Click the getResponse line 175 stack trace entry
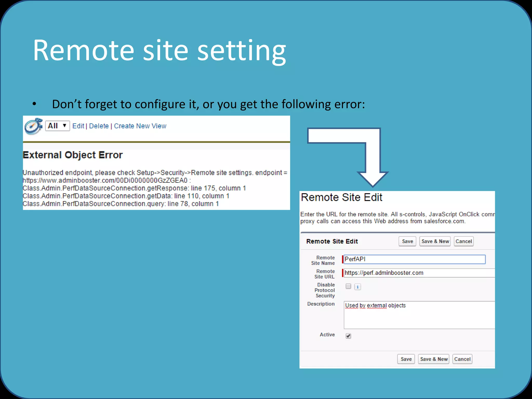The image size is (532, 399). (x=134, y=188)
